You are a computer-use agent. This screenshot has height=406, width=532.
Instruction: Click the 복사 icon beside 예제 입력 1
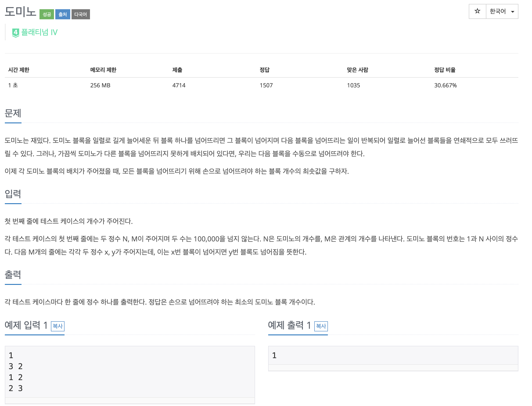(x=57, y=327)
